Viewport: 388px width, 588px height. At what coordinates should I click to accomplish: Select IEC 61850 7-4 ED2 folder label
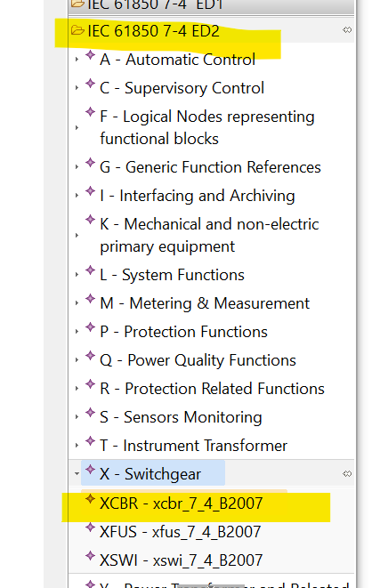[153, 31]
